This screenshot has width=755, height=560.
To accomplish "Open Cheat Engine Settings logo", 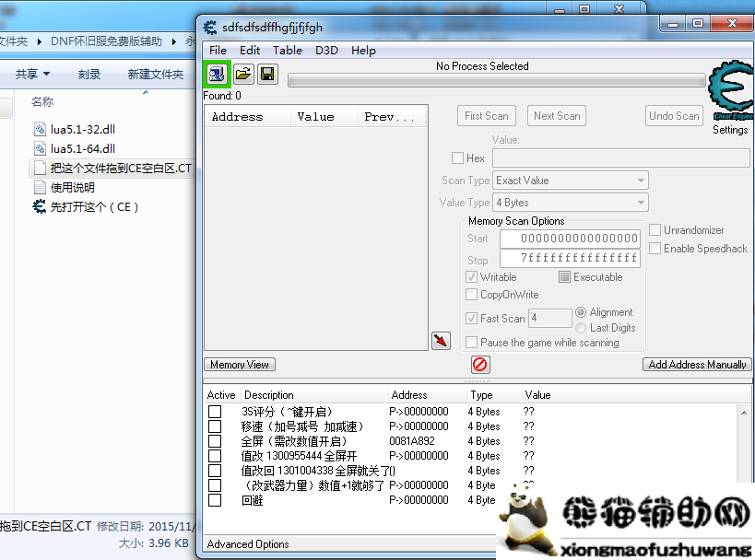I will pos(730,97).
